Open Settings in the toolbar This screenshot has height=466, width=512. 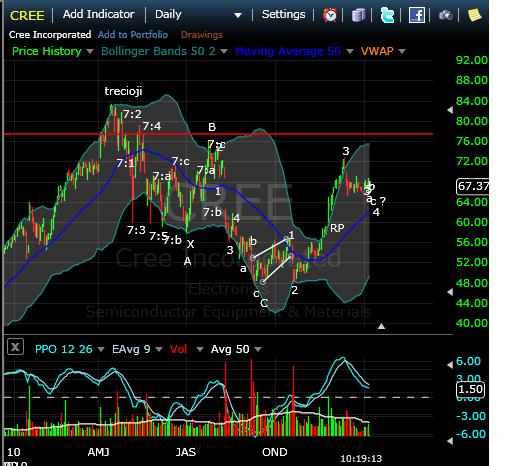click(x=284, y=14)
